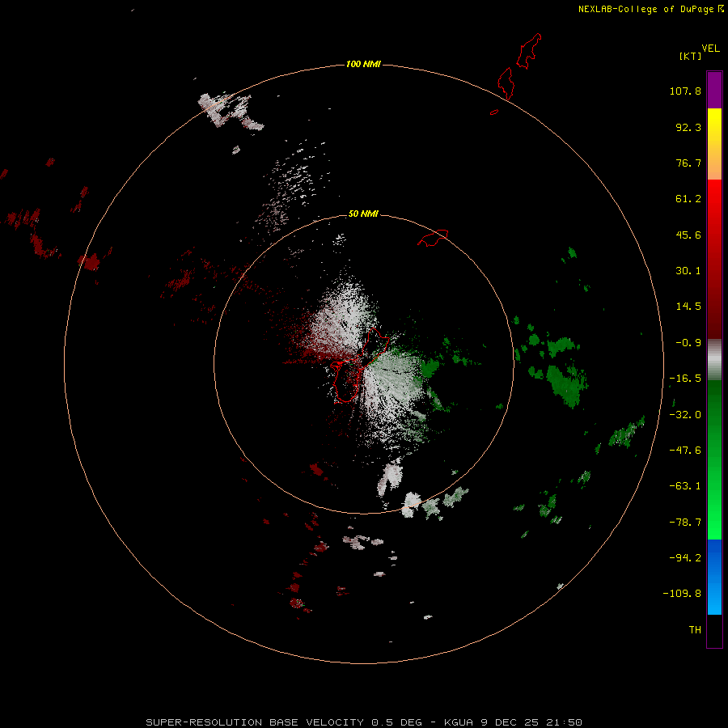The width and height of the screenshot is (728, 728).
Task: Click the 92.3 velocity legend value
Action: coord(688,127)
